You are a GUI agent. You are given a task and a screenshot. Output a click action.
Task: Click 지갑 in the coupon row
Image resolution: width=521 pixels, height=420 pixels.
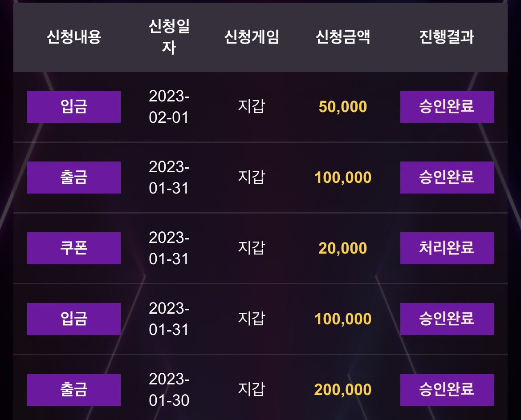click(252, 248)
